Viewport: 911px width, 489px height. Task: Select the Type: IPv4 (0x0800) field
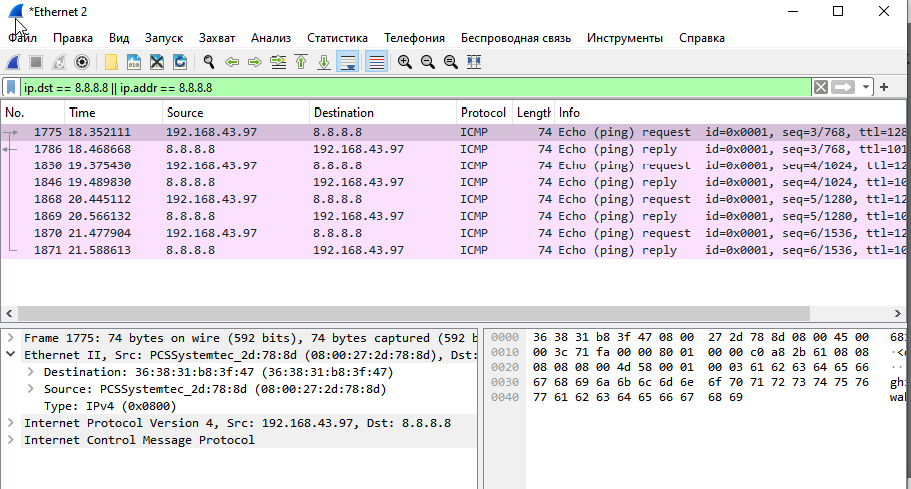[110, 406]
